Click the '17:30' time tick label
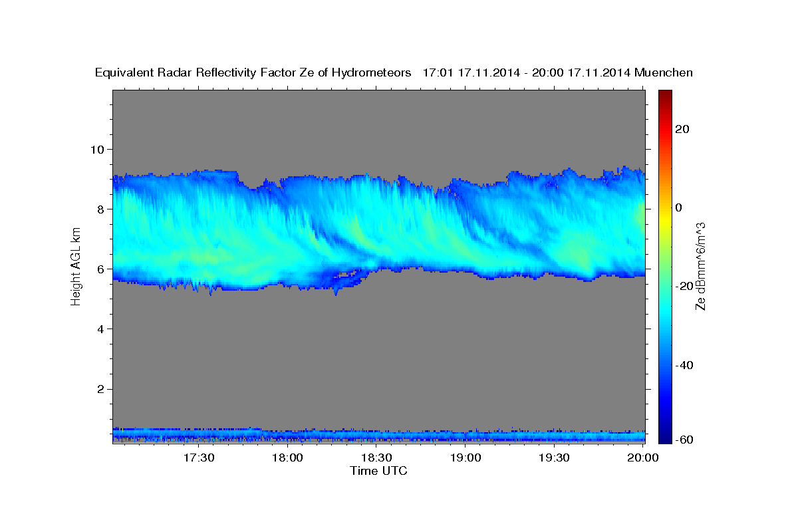Screen dimensions: 798x532 [x=198, y=458]
